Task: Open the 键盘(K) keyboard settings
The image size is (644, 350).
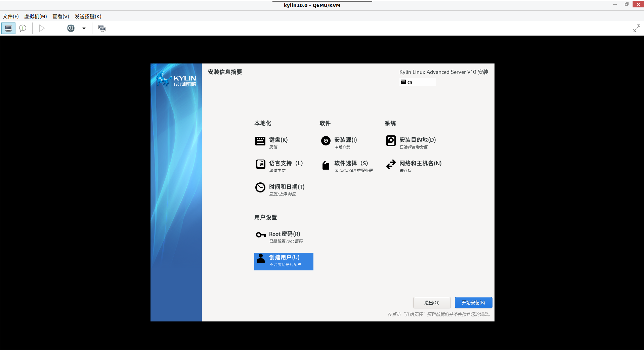Action: [277, 140]
